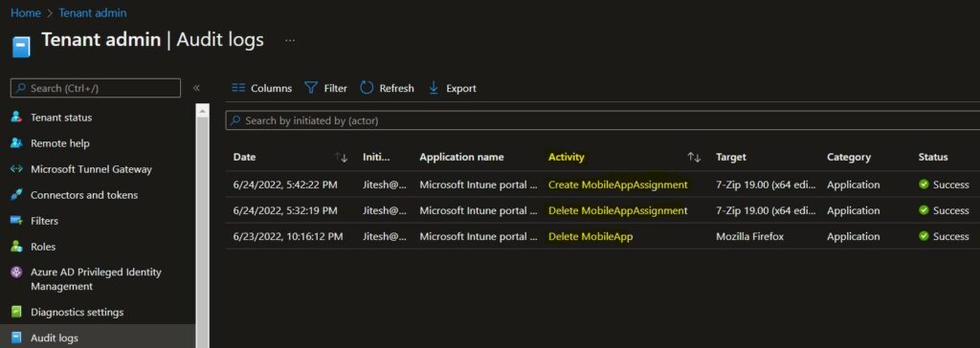Select the 6/23/2022, 10:16:12 PM row date
980x348 pixels.
288,236
